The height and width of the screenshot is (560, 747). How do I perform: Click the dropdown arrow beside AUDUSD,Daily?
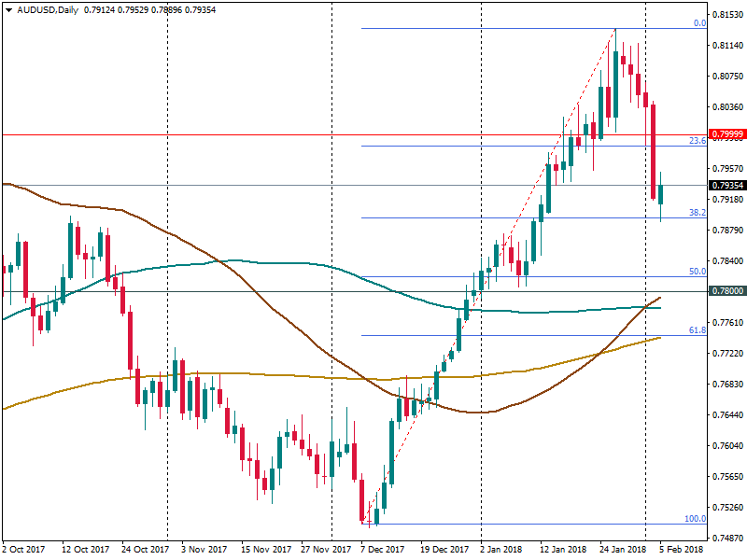[8, 10]
